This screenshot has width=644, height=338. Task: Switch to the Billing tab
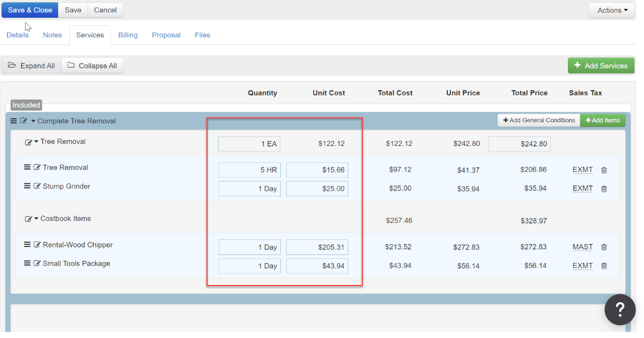click(128, 35)
